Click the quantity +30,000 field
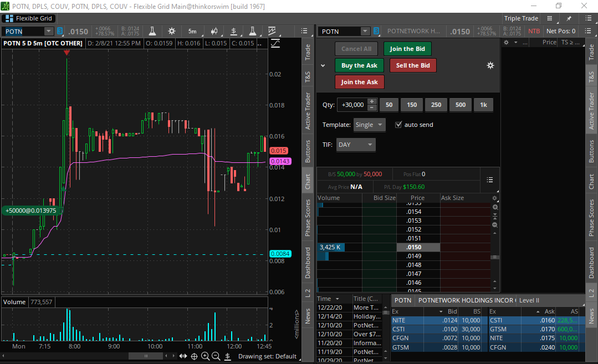Viewport: 598px width, 364px height. point(352,105)
